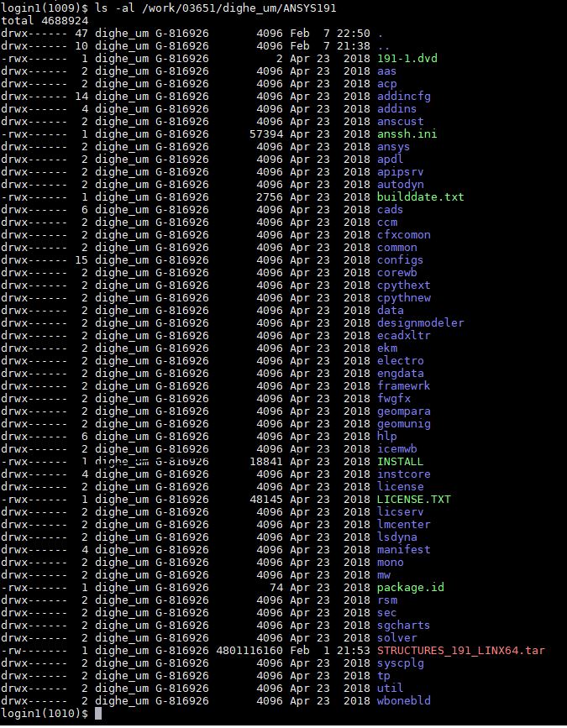Click the cpythext directory name
Image resolution: width=567 pixels, height=728 pixels.
coord(403,285)
